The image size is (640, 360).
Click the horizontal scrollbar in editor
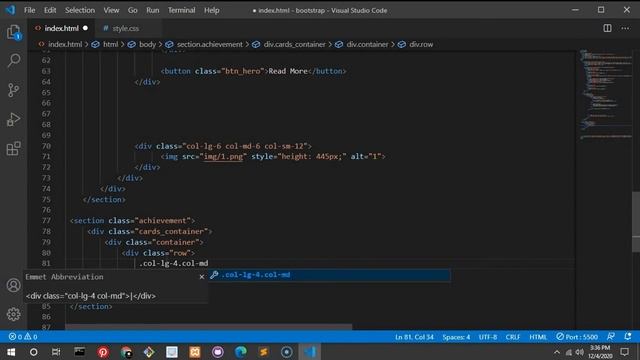click(x=209, y=327)
